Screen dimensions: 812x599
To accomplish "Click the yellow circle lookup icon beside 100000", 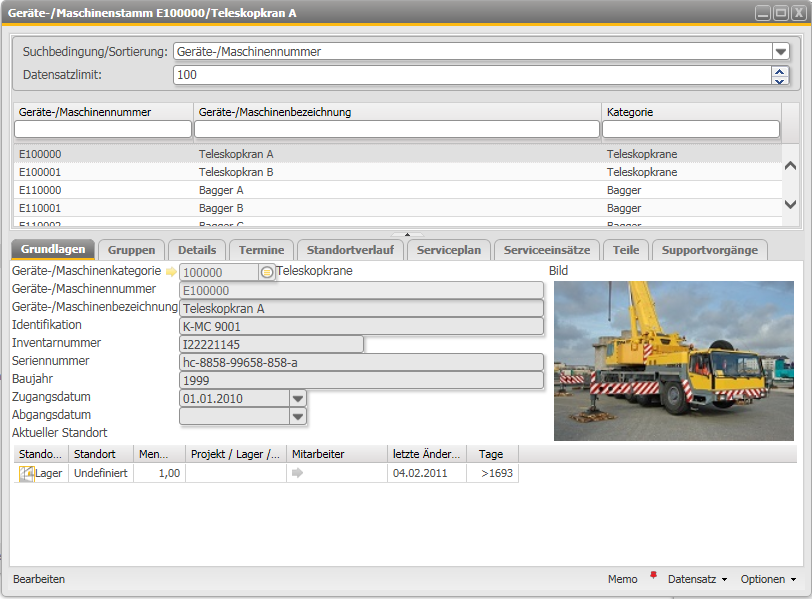I will click(266, 272).
